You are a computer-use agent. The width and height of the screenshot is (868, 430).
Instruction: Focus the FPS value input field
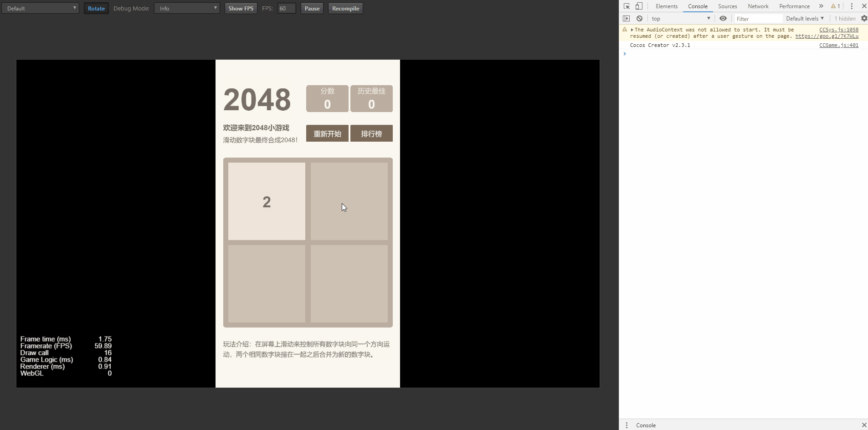click(x=287, y=8)
